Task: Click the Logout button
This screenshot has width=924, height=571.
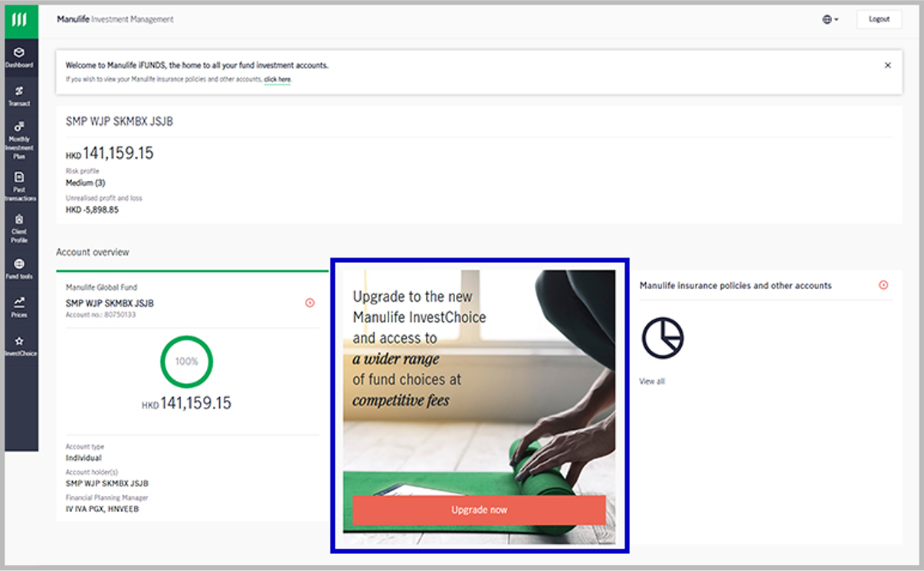Action: coord(879,19)
